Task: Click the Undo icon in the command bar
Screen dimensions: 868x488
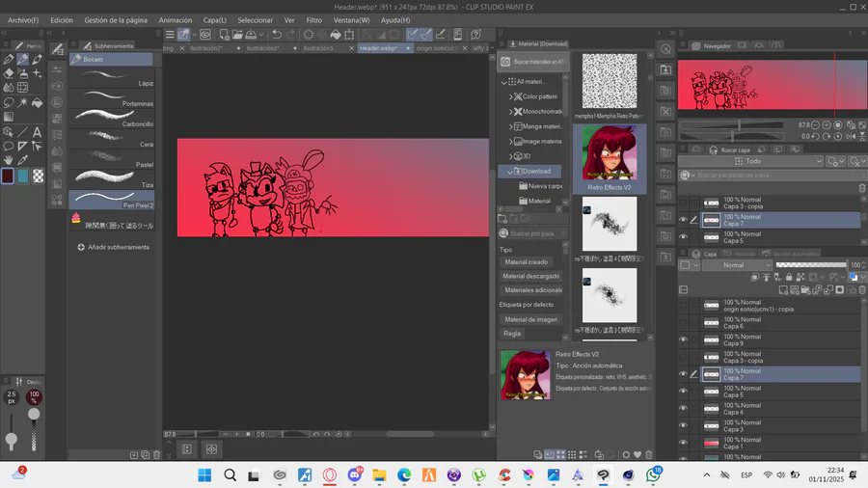Action: pos(276,35)
